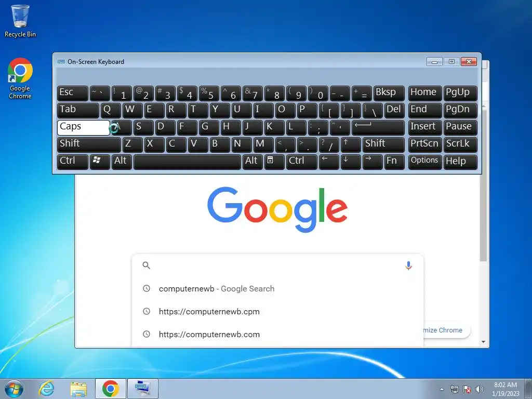532x399 pixels.
Task: Click the up arrow key
Action: click(351, 144)
